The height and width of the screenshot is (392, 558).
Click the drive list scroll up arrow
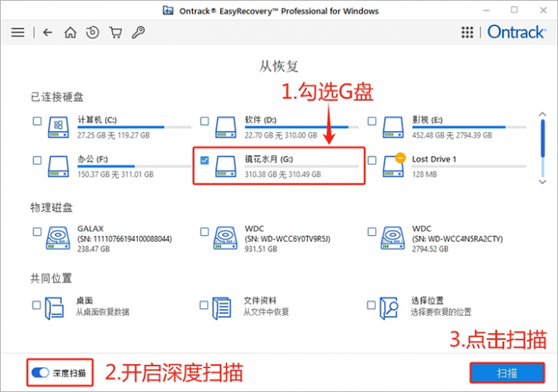tap(542, 114)
